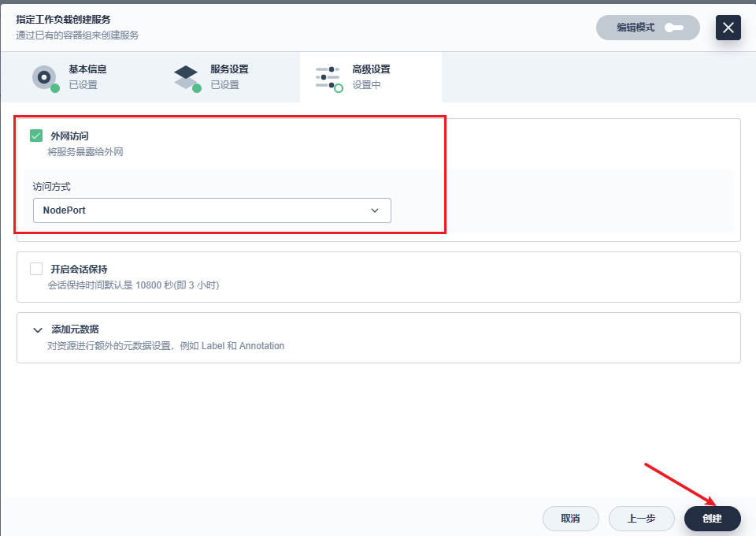Screen dimensions: 756x536
Task: Uncheck the External Access (外网访问) checkbox
Action: (x=36, y=136)
